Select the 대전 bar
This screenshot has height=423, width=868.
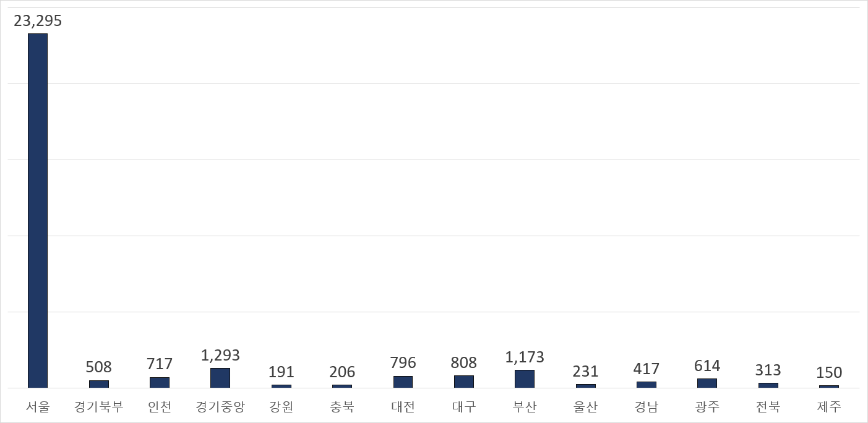point(403,382)
